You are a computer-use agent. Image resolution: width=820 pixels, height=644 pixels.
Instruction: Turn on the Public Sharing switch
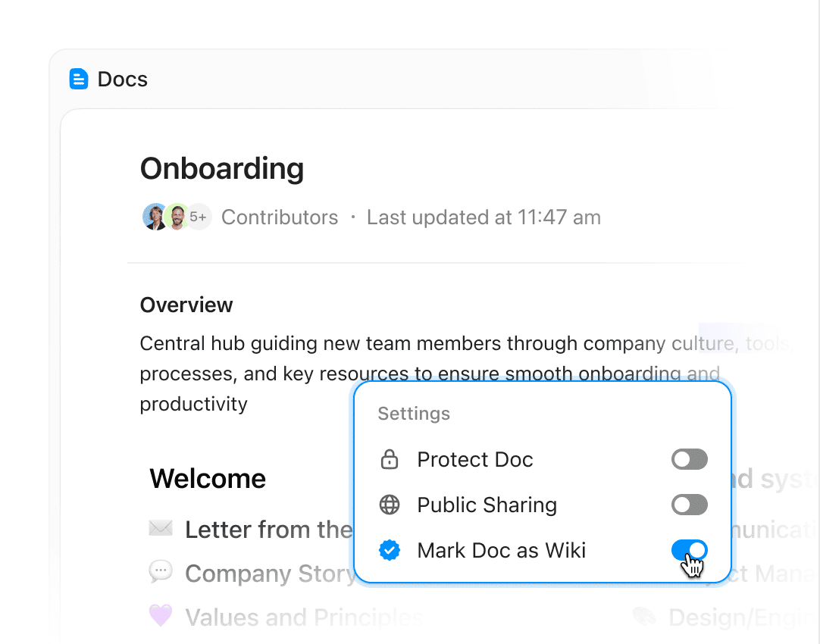click(689, 505)
